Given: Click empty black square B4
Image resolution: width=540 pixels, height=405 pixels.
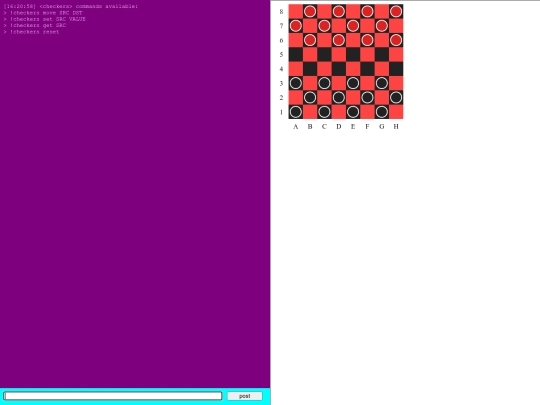Looking at the screenshot, I should click(x=310, y=69).
